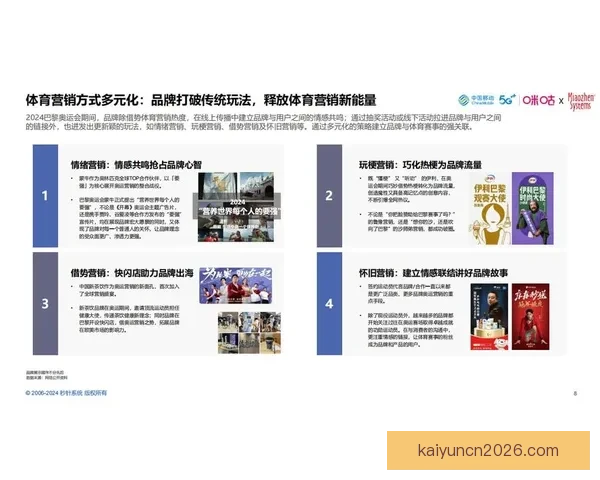
Task: Click the 5G logo in the header
Action: pos(507,100)
